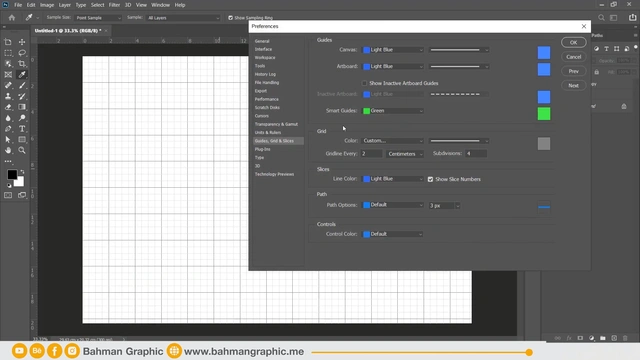Select the History Brush tool

(22, 96)
